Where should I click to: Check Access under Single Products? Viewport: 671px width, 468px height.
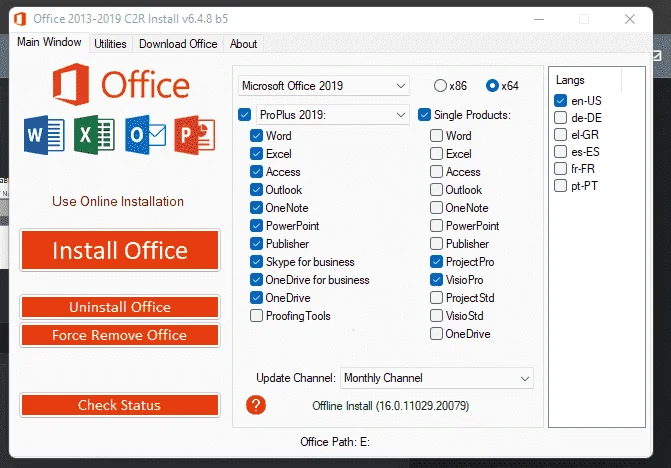(436, 172)
